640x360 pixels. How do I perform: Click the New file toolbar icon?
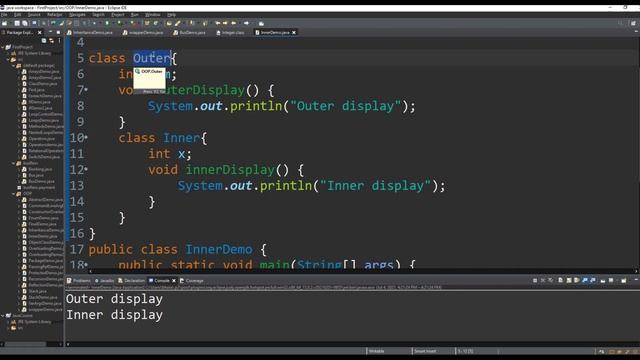coord(4,23)
